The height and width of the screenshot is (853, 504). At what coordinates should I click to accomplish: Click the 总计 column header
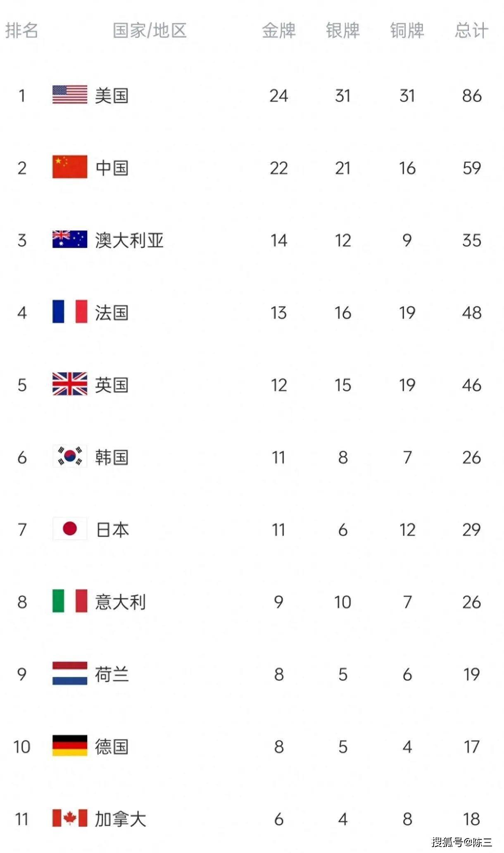[472, 31]
